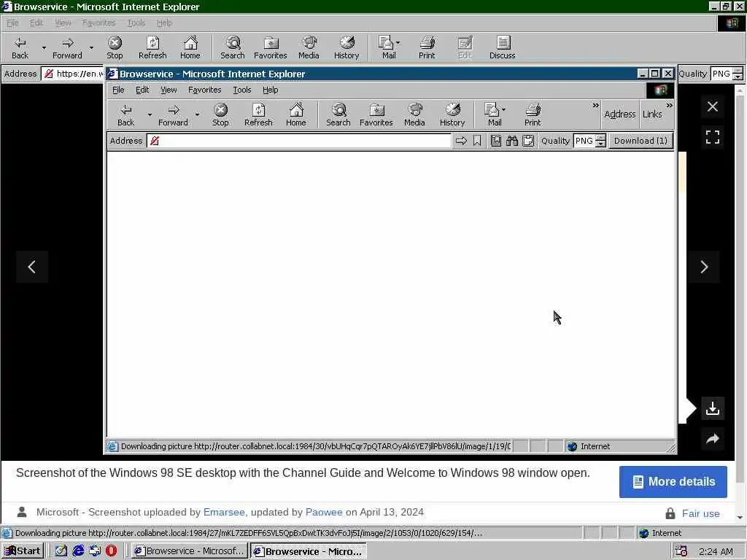The image size is (747, 560).
Task: Open the Windows Start menu
Action: click(x=23, y=551)
